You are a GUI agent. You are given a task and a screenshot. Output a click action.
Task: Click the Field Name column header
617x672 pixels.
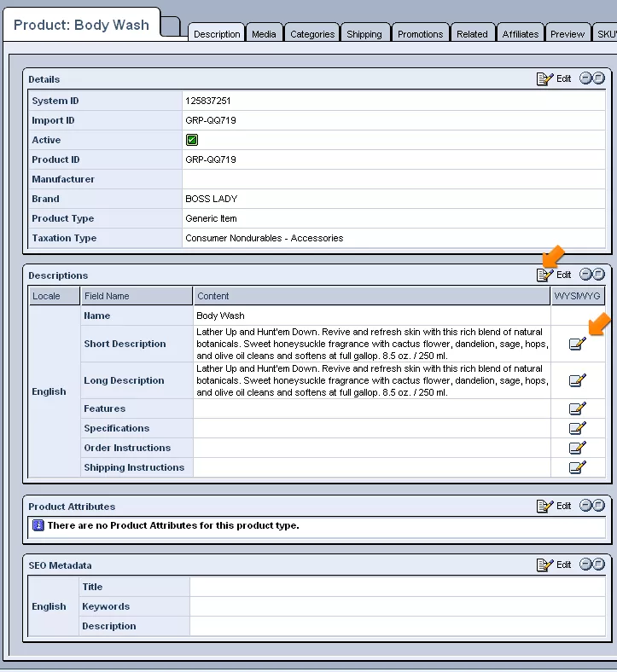[137, 296]
